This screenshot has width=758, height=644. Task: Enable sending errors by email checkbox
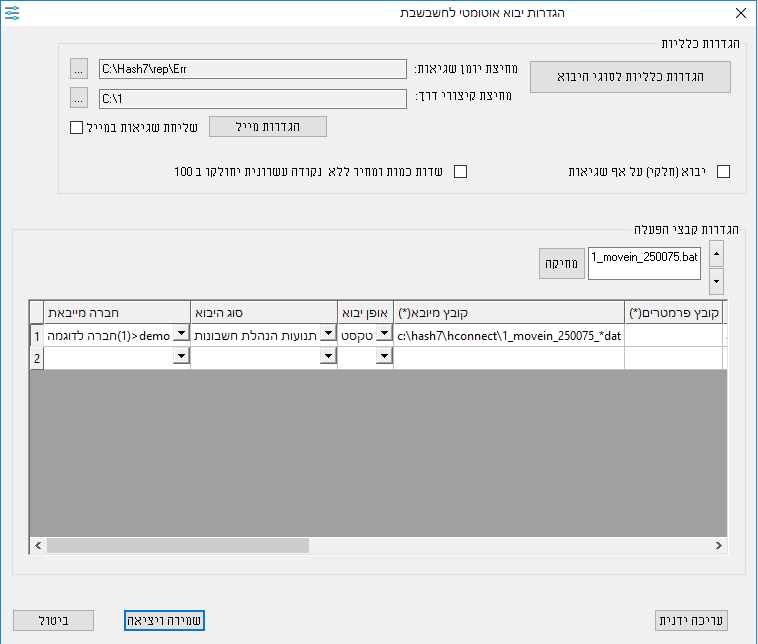[x=76, y=128]
